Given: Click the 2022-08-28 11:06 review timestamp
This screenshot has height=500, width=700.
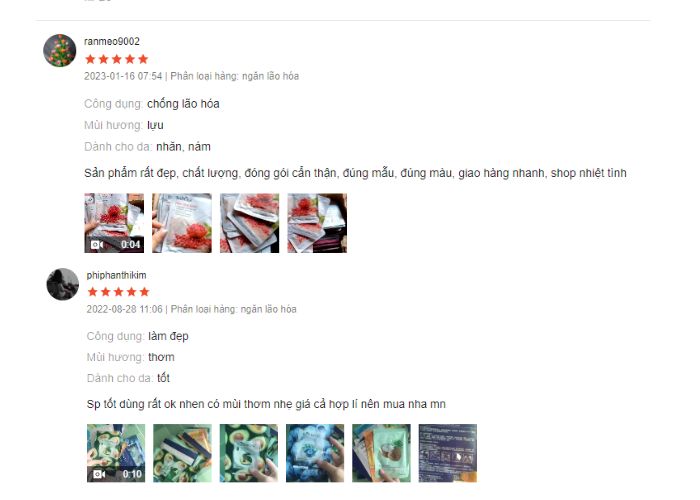Looking at the screenshot, I should tap(125, 309).
